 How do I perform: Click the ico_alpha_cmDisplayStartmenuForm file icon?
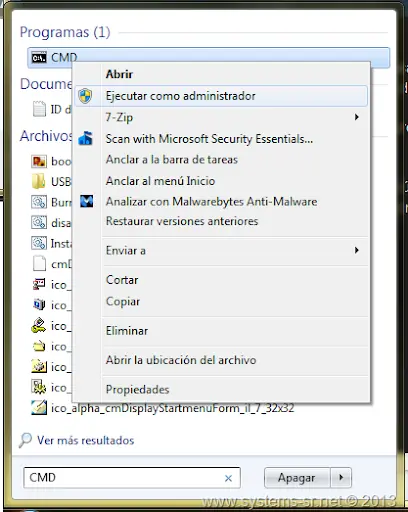tap(39, 408)
